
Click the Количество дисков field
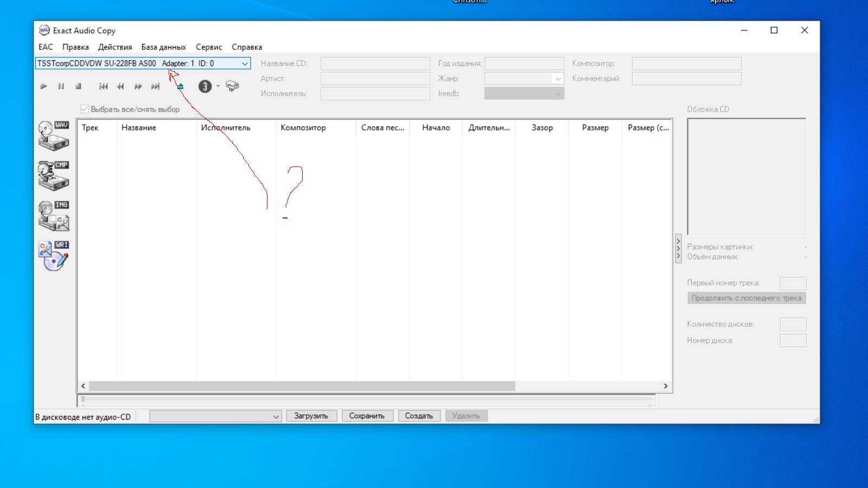click(x=793, y=324)
